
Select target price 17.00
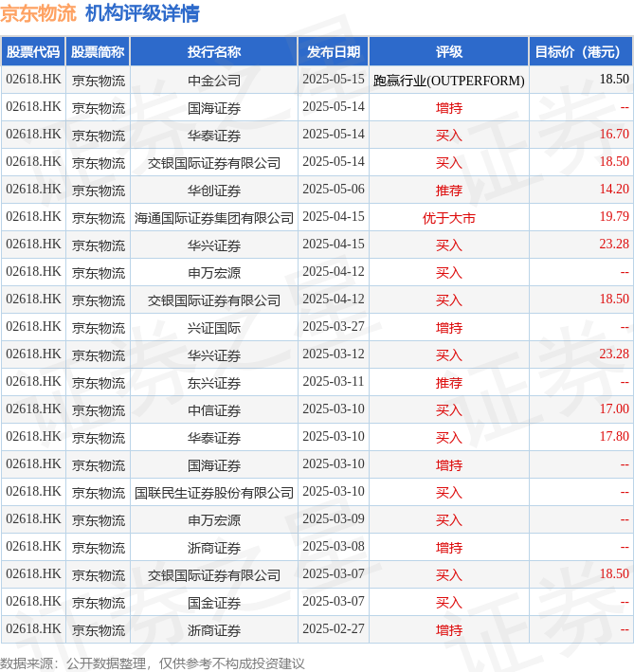point(614,409)
